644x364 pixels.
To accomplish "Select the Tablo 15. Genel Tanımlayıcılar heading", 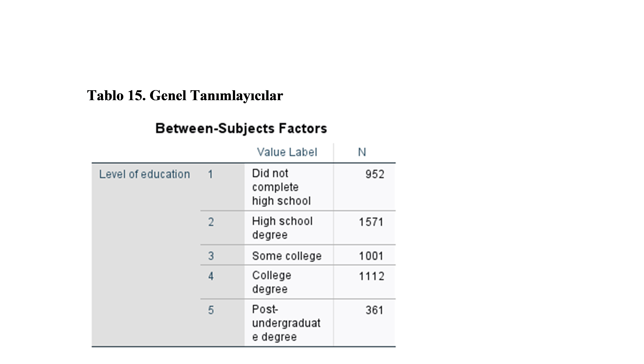I will 185,96.
